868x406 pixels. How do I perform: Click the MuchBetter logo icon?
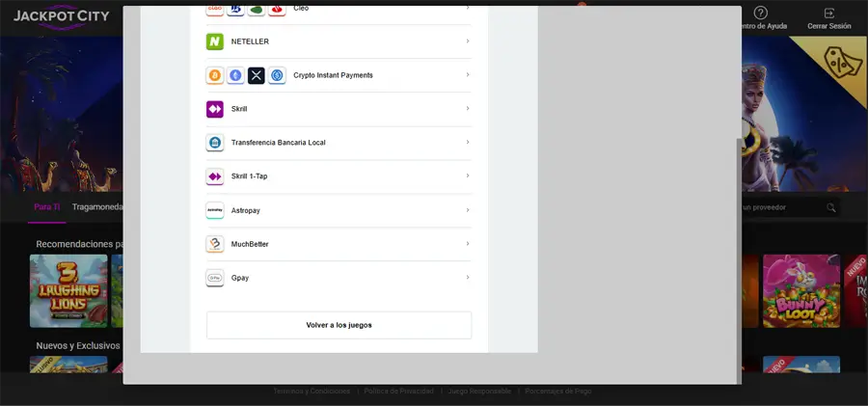click(x=215, y=244)
